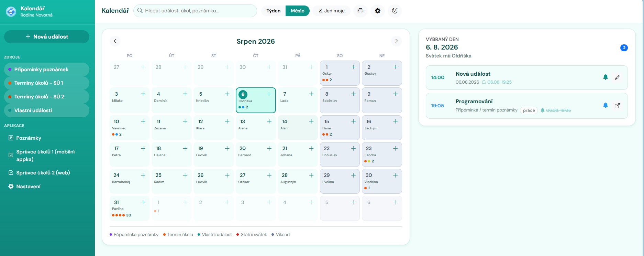Viewport: 644px width, 256px height.
Task: Open the Programování note in external link icon
Action: click(617, 106)
